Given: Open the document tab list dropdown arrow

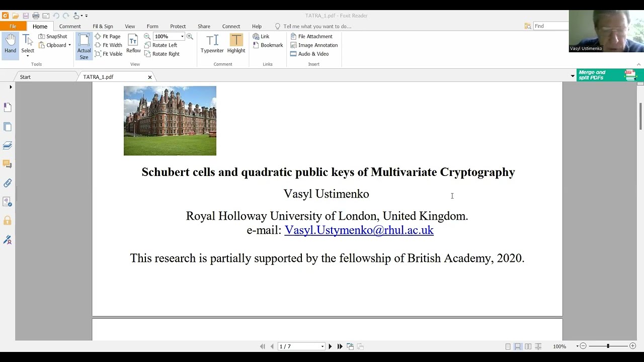Looking at the screenshot, I should [x=573, y=76].
